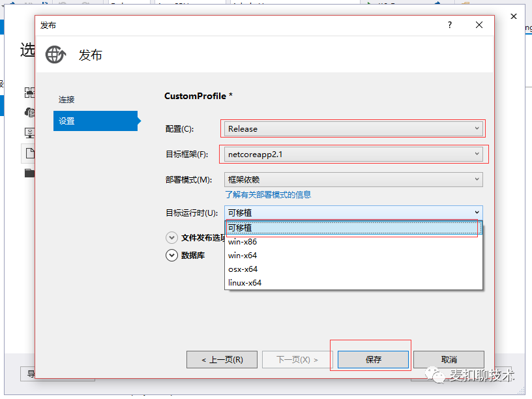Click the publish globe icon in header
The height and width of the screenshot is (399, 532).
coord(55,55)
